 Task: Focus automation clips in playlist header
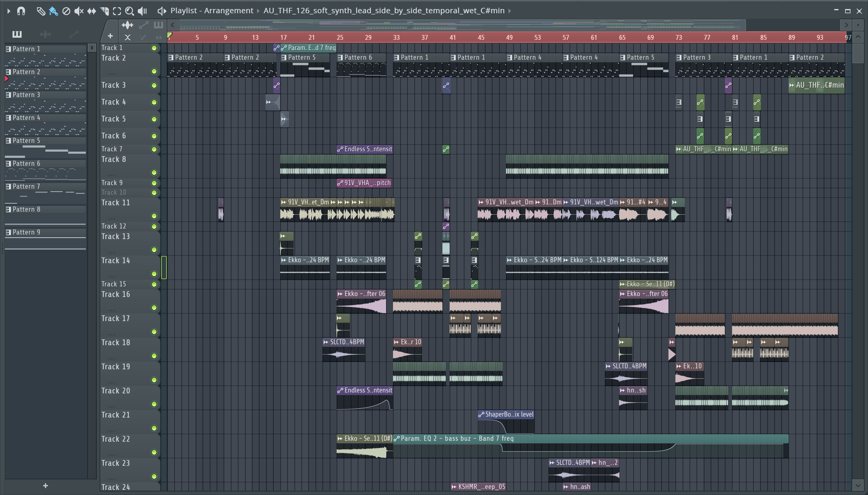pos(143,25)
